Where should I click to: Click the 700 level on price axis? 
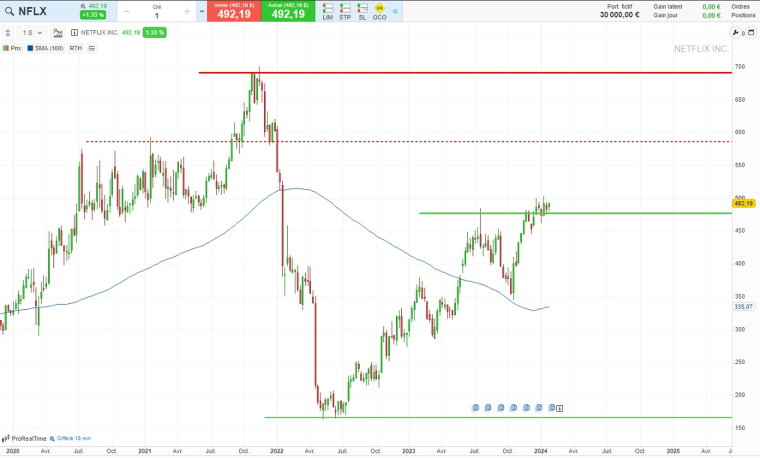pos(740,66)
